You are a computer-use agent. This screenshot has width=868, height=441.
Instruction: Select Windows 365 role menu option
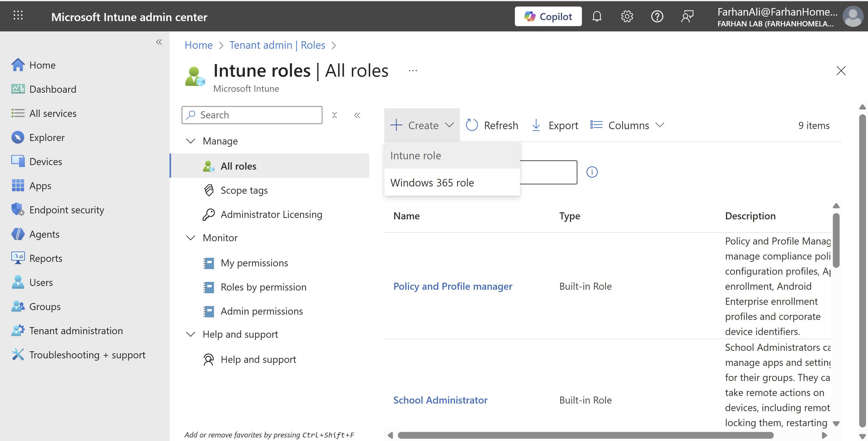tap(432, 182)
